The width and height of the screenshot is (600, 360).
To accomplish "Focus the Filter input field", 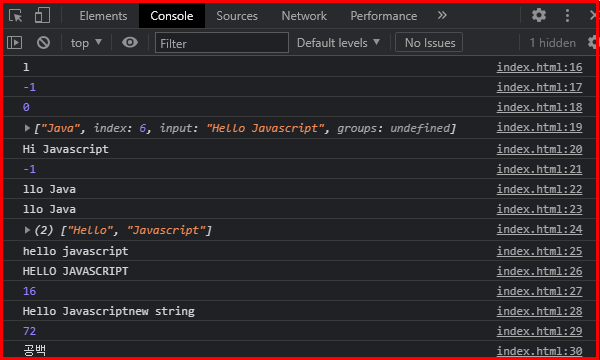I will (x=222, y=42).
